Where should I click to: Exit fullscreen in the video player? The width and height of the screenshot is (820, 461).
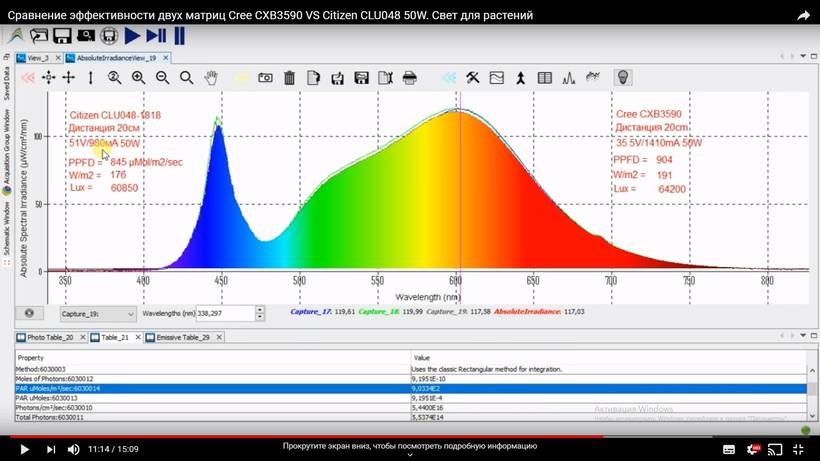click(799, 449)
